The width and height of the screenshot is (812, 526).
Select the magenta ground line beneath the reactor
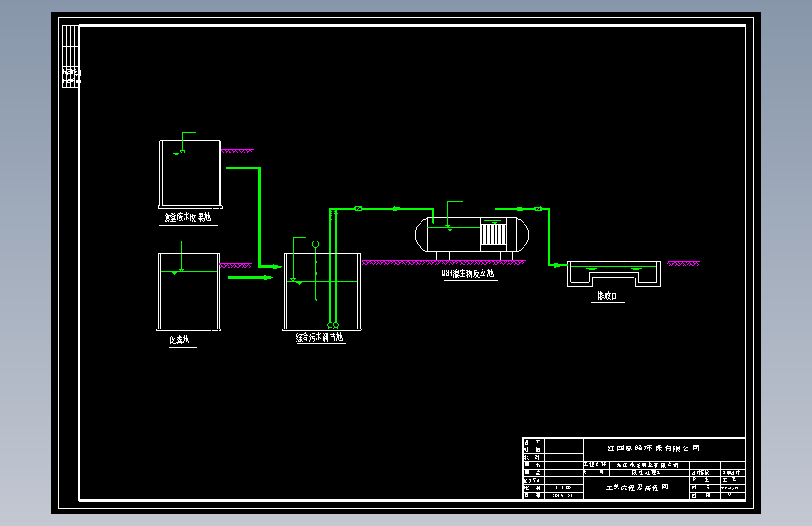(443, 262)
